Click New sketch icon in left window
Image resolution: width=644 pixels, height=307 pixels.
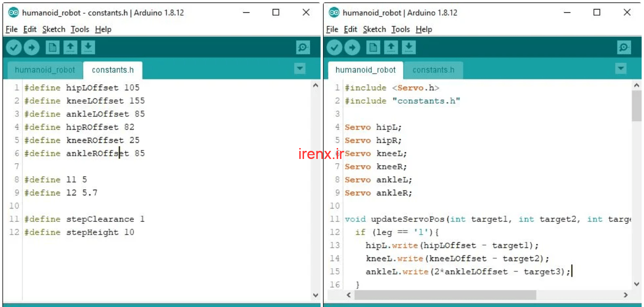click(53, 47)
